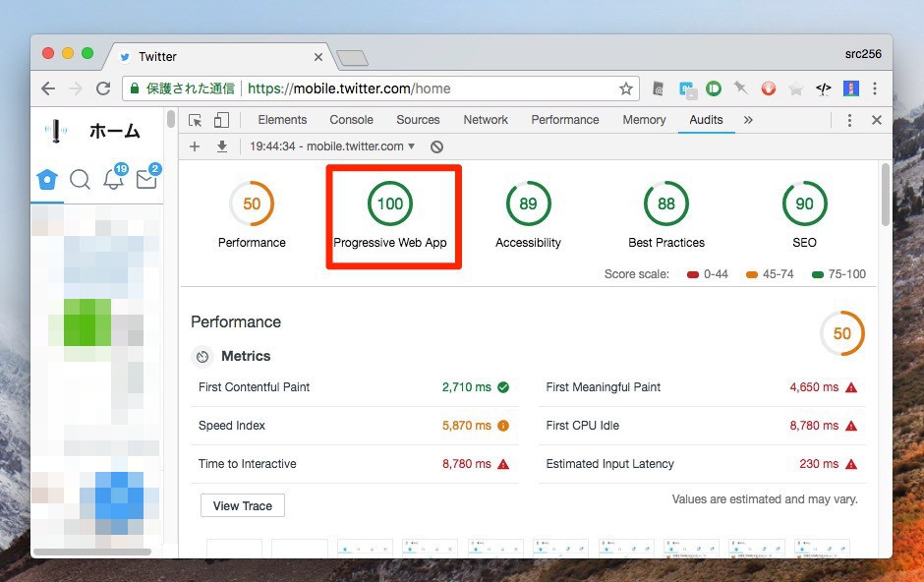924x582 pixels.
Task: Click the download report icon
Action: (x=221, y=146)
